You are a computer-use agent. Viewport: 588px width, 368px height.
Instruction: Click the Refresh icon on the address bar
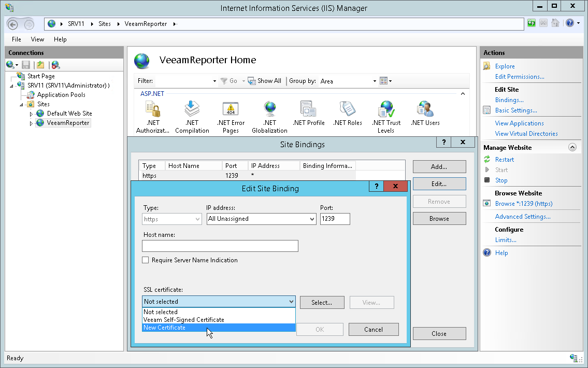[532, 23]
